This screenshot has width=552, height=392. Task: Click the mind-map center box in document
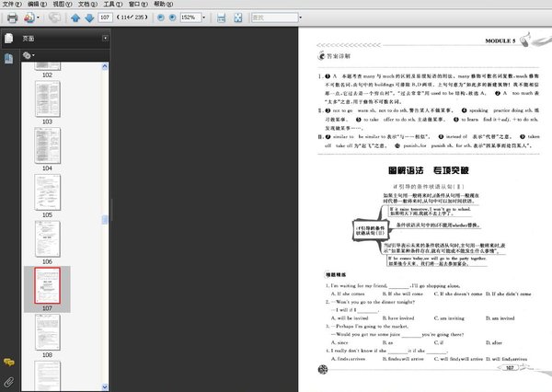(x=370, y=230)
